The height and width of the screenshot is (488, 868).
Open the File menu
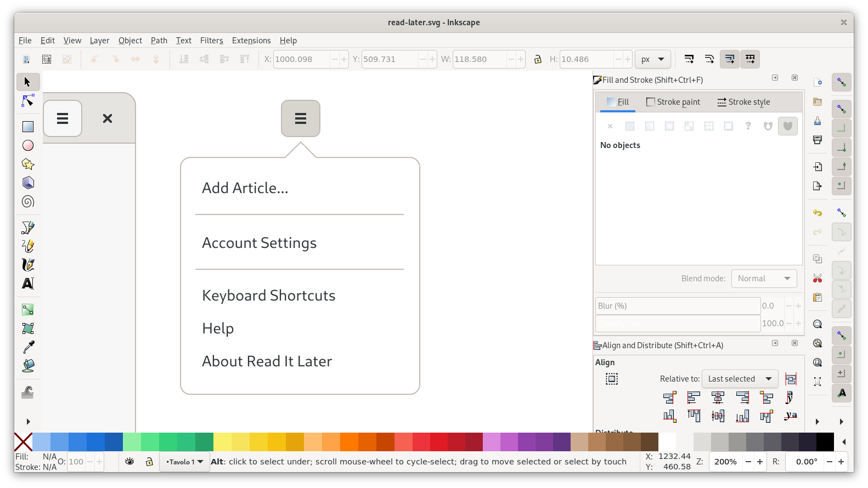tap(25, 41)
